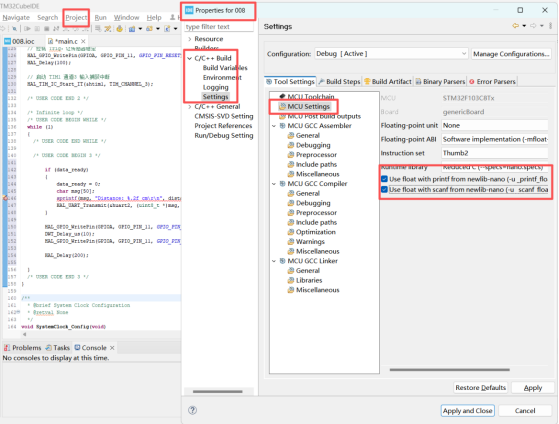Open the Instruction set dropdown
The height and width of the screenshot is (424, 559).
tap(494, 153)
